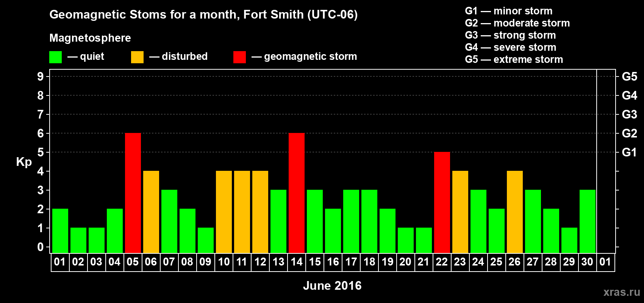Select the green bar for June 24

point(478,222)
